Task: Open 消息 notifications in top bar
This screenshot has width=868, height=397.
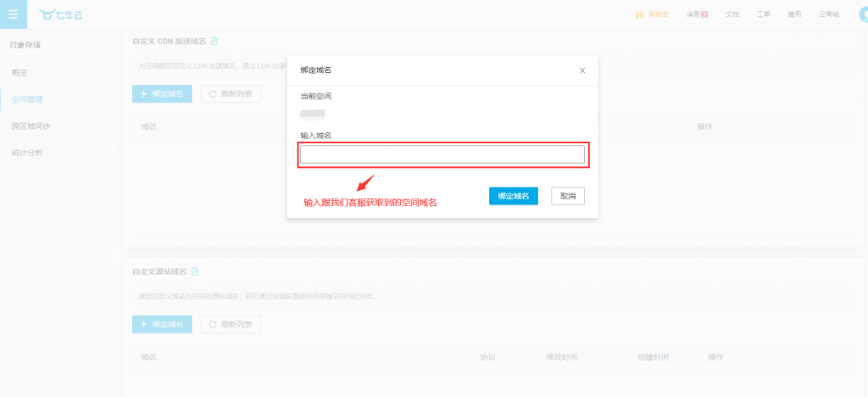Action: tap(698, 14)
